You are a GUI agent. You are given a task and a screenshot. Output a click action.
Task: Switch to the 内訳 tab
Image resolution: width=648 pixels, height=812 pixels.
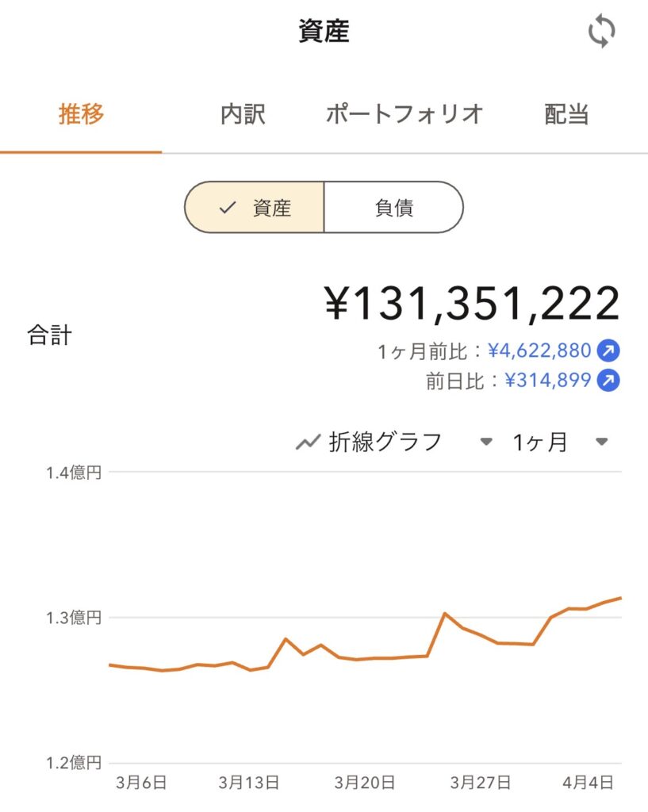(243, 115)
